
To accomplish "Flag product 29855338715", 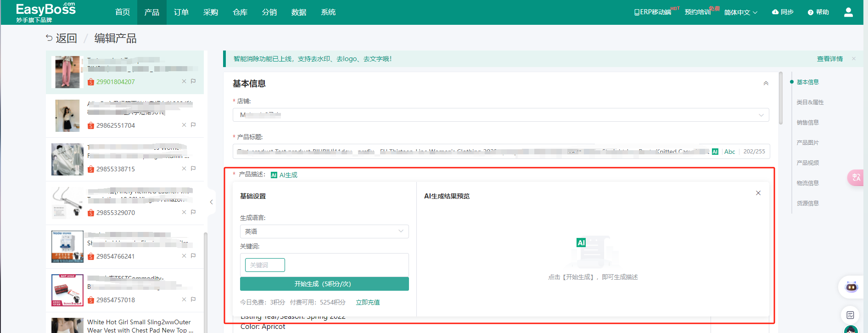I will point(193,169).
